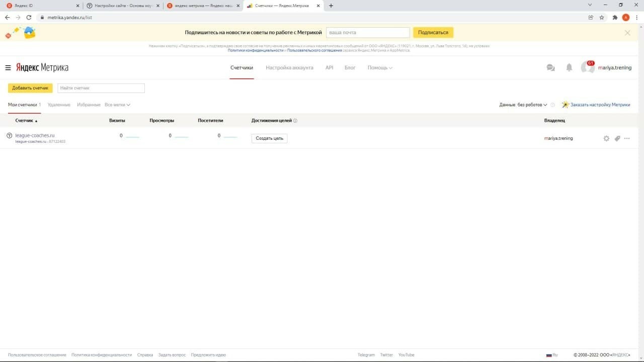Viewport: 644px width, 362px height.
Task: Open the chat messages icon in header
Action: (550, 68)
